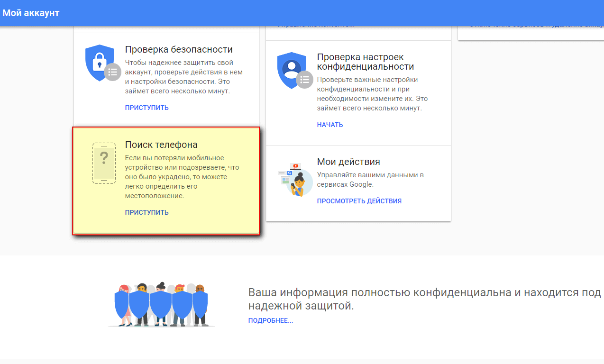This screenshot has width=604, height=364.
Task: Select the Мои действия heading
Action: (348, 162)
